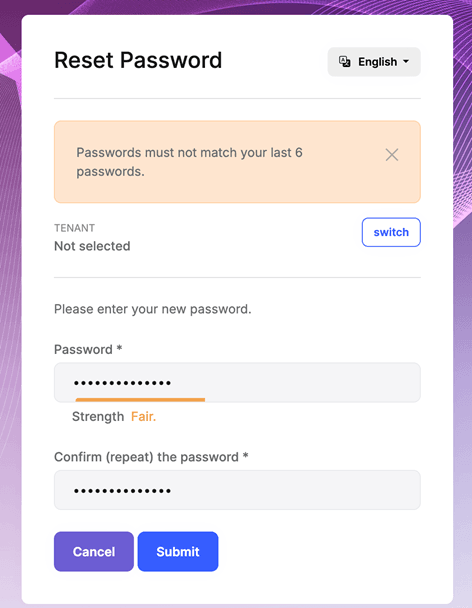Screen dimensions: 472x608
Task: Expand the caret arrow beside English
Action: click(x=406, y=62)
